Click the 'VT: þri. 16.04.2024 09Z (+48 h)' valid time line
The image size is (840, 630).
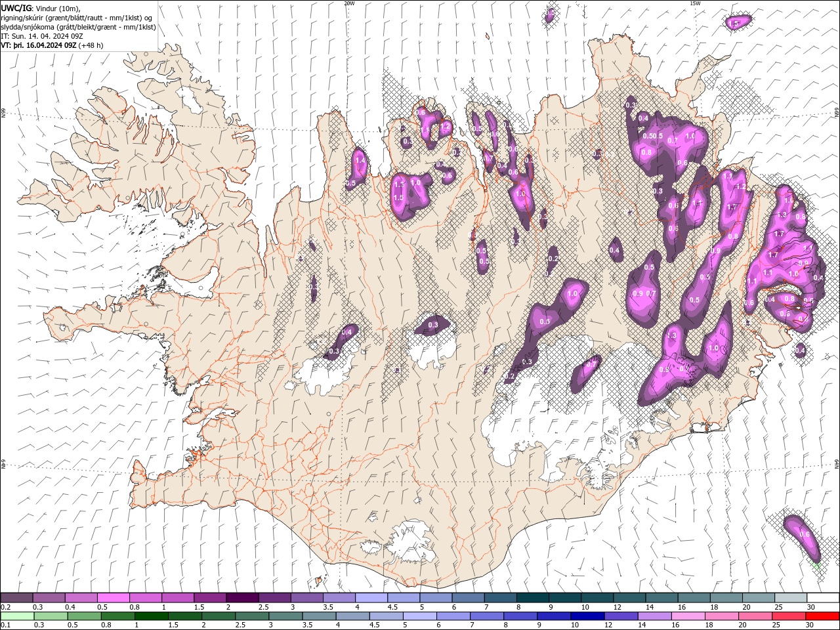click(52, 45)
